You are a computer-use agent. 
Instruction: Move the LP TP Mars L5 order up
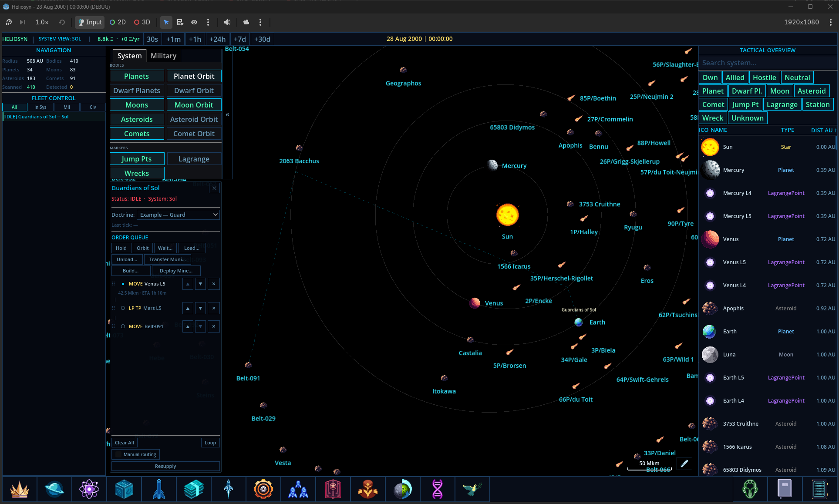(188, 308)
